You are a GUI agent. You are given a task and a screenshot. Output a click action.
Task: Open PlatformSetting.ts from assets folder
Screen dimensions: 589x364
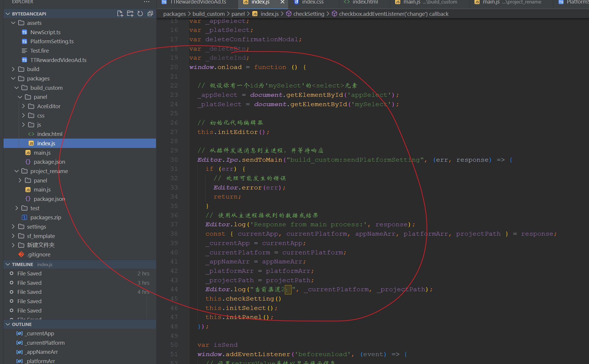pos(52,41)
